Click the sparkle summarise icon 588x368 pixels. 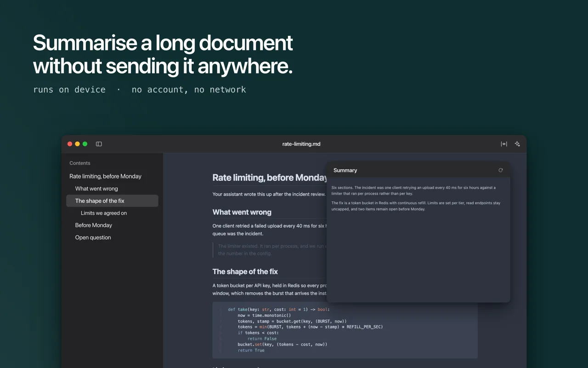517,144
